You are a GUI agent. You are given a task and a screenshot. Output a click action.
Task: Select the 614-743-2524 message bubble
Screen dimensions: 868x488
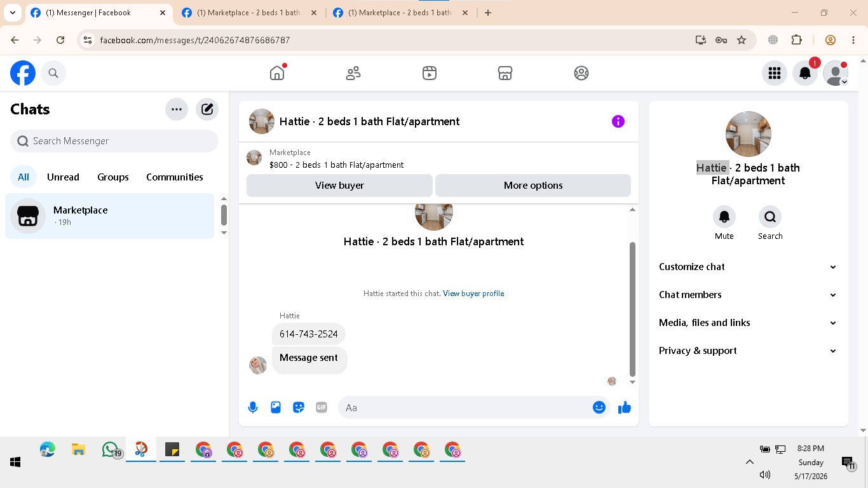pos(309,334)
